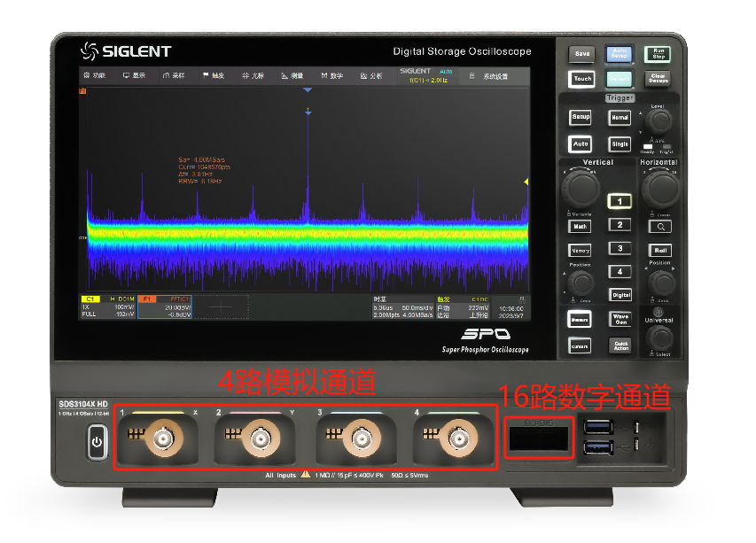Click the Save button
Image resolution: width=756 pixels, height=543 pixels.
tap(582, 54)
